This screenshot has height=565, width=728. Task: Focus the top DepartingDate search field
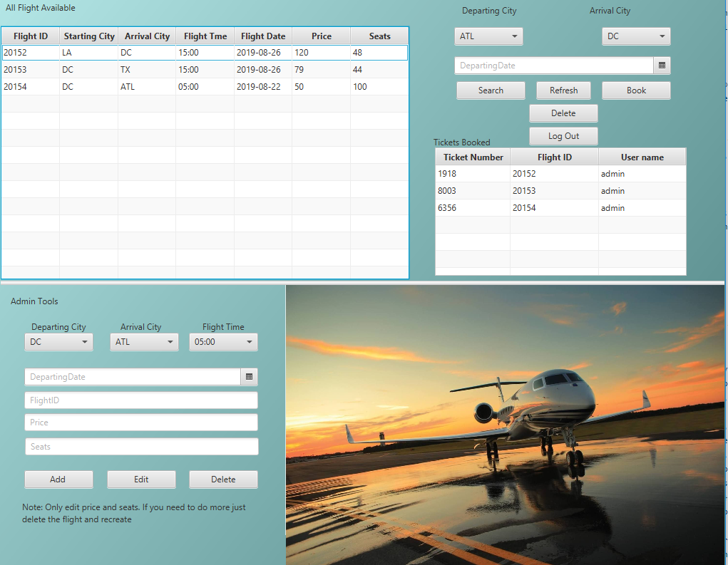tap(554, 66)
